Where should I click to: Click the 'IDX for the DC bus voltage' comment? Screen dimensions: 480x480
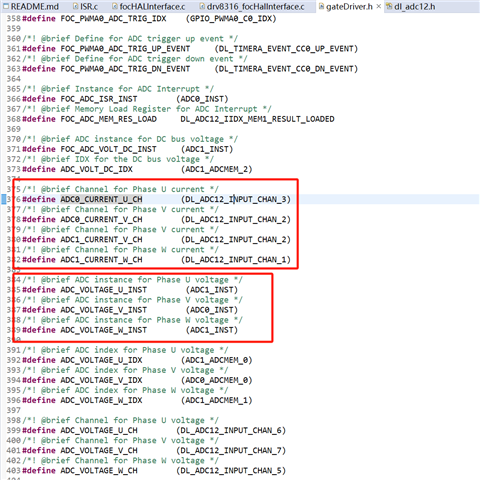(x=118, y=159)
